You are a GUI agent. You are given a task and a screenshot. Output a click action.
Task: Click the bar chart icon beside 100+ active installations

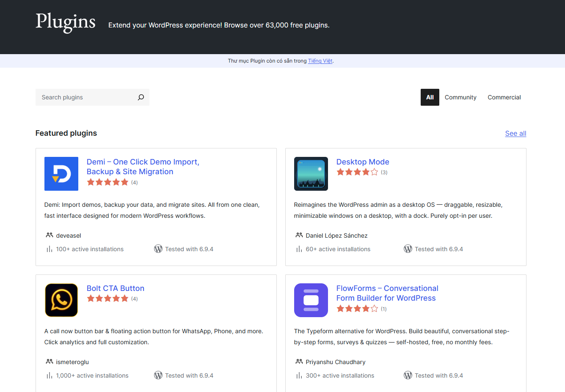pos(50,249)
